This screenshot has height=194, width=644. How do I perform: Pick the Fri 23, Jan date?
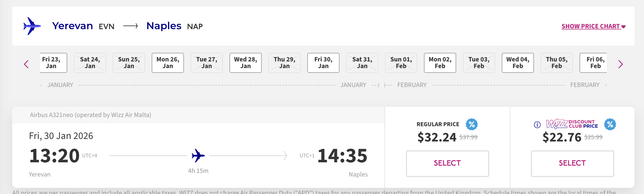pyautogui.click(x=53, y=63)
